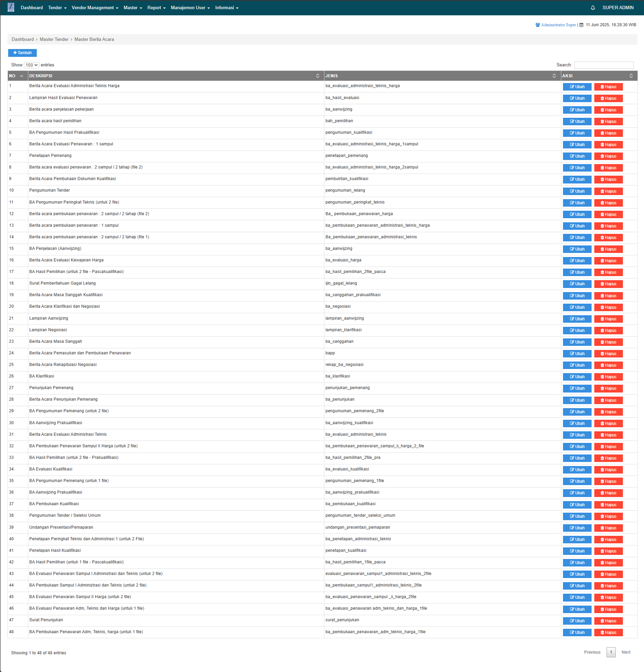Click Hapus for Surat Pemberitahuan Gagal Lelang

click(x=608, y=284)
